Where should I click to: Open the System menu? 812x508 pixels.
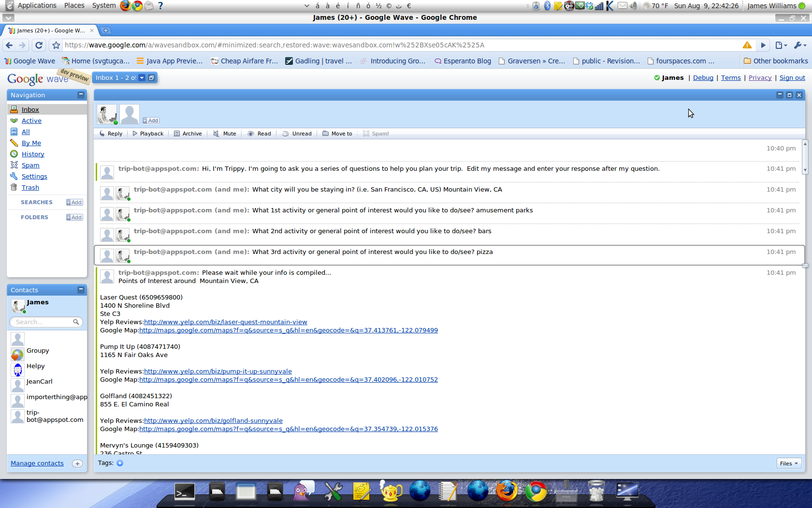point(103,5)
